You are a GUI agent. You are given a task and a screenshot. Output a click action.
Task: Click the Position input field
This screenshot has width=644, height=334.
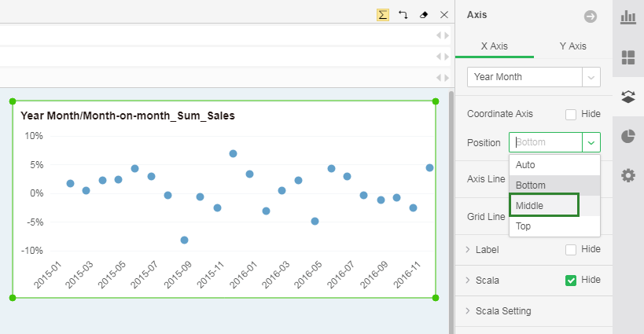(546, 143)
